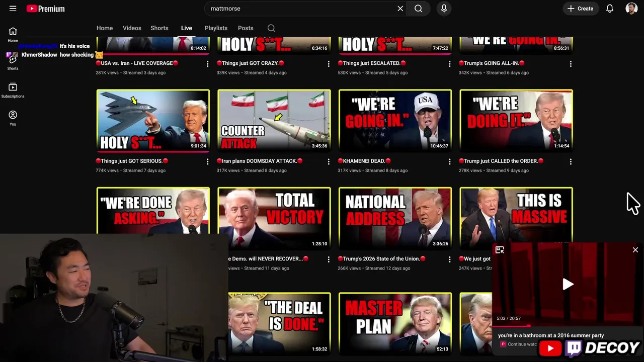The height and width of the screenshot is (362, 644).
Task: Open the WE'RE DOING IT thumbnail
Action: (x=516, y=121)
